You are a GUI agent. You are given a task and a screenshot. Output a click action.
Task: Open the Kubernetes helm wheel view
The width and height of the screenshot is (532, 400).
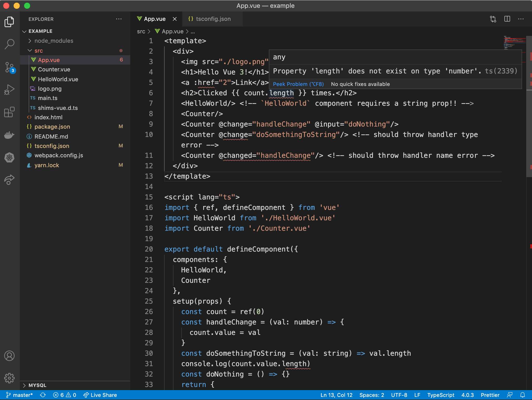tap(10, 157)
